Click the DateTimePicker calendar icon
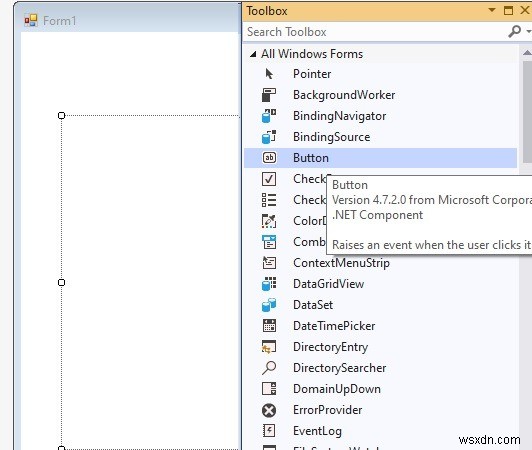This screenshot has height=450, width=532. pos(269,325)
